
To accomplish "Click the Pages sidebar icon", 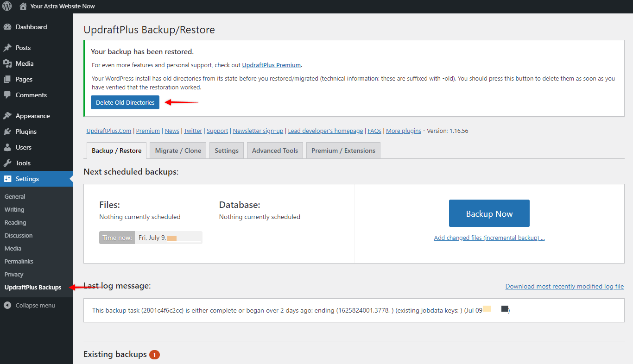I will pos(7,79).
